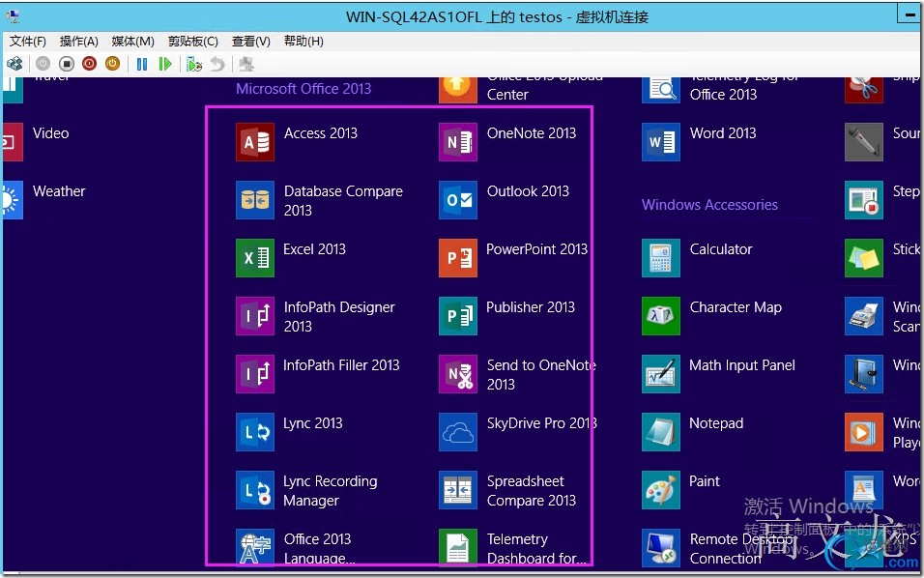
Task: Click the Microsoft Office 2013 group heading
Action: (x=303, y=88)
